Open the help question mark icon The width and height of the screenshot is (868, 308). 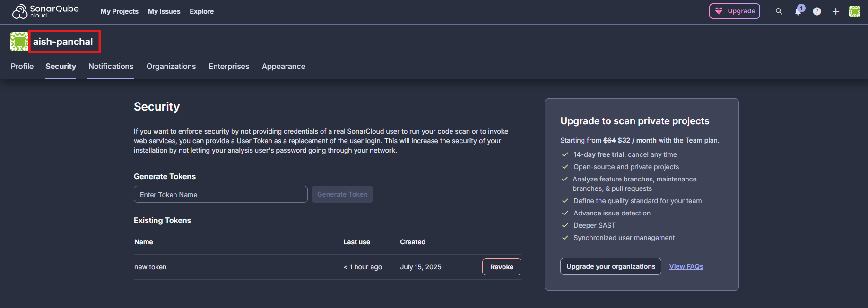click(817, 11)
